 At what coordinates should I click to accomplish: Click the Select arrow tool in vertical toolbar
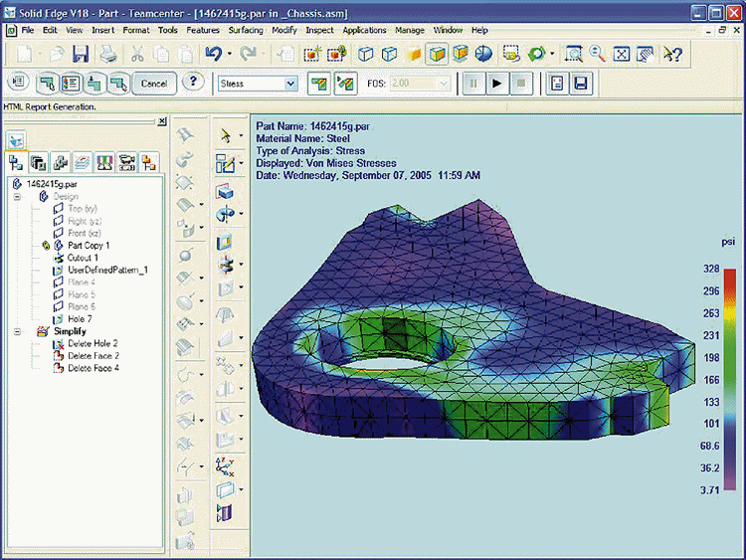pos(225,136)
